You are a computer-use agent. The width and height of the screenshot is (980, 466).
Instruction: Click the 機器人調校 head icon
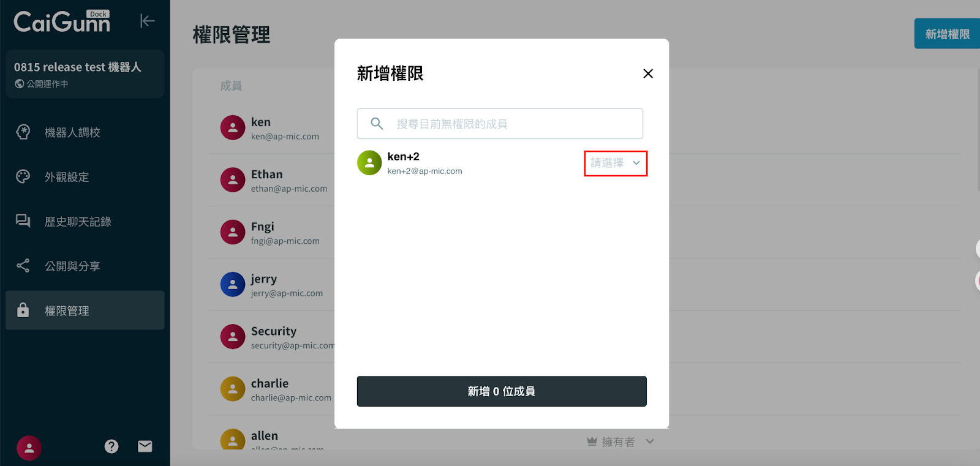point(23,132)
